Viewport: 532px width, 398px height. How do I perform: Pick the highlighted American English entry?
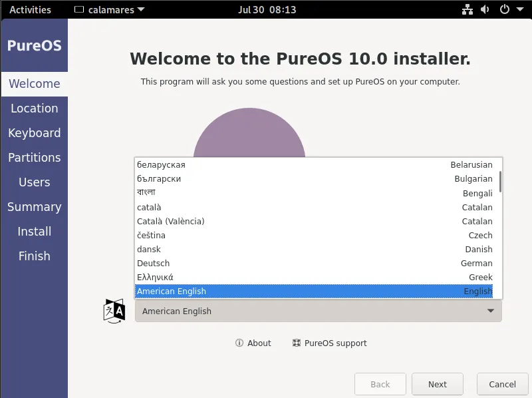coord(172,291)
